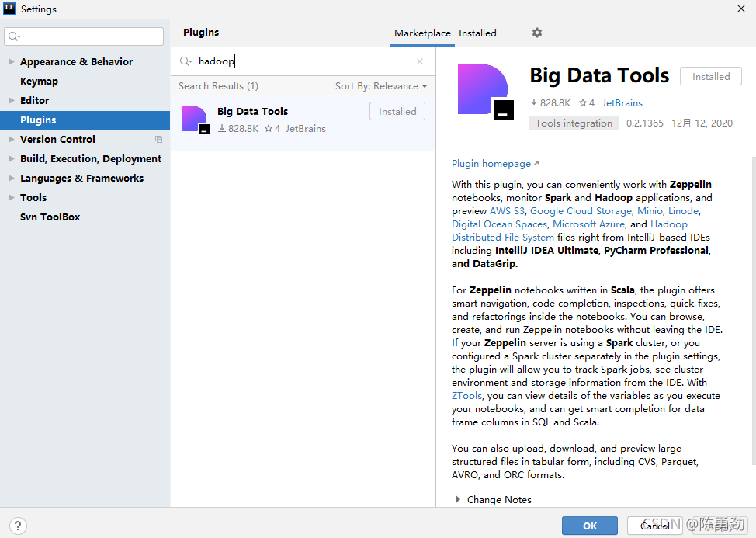Open Sort By: Relevance dropdown
The height and width of the screenshot is (538, 756).
(381, 86)
